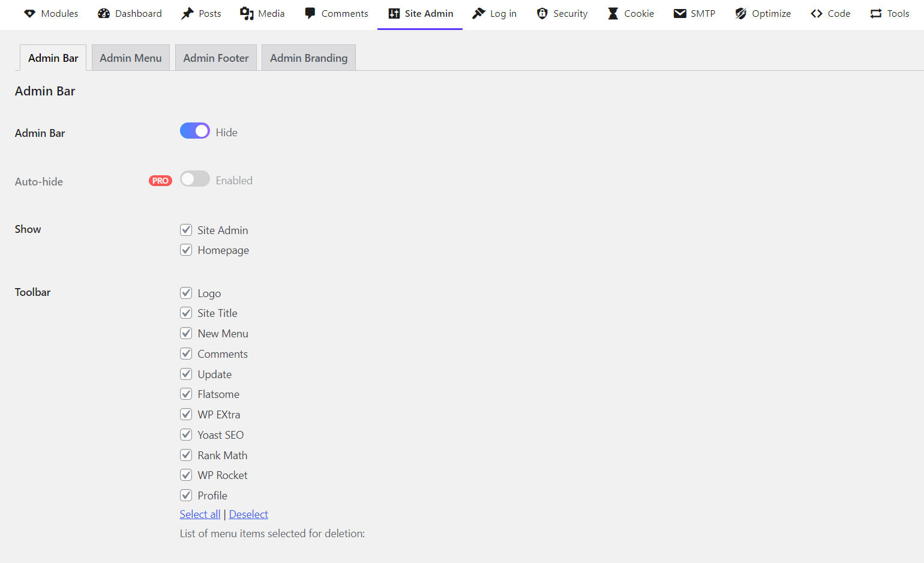Open the SMTP settings section
The width and height of the screenshot is (924, 563).
694,13
